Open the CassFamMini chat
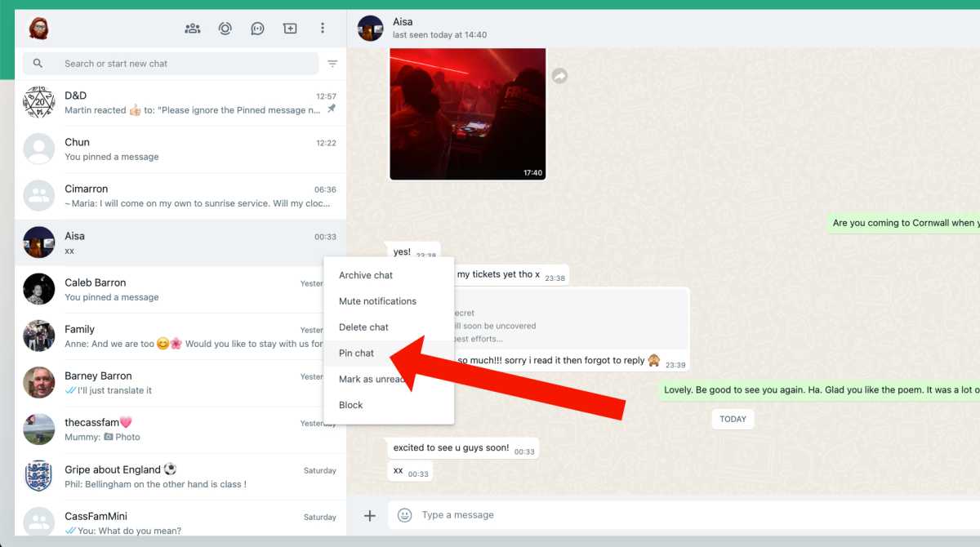The image size is (980, 547). point(180,519)
